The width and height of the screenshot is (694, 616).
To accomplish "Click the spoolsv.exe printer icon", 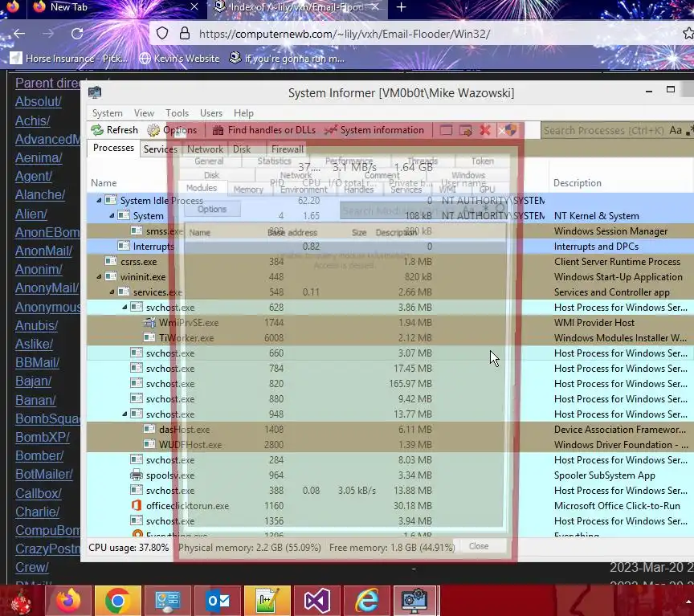I will 137,475.
